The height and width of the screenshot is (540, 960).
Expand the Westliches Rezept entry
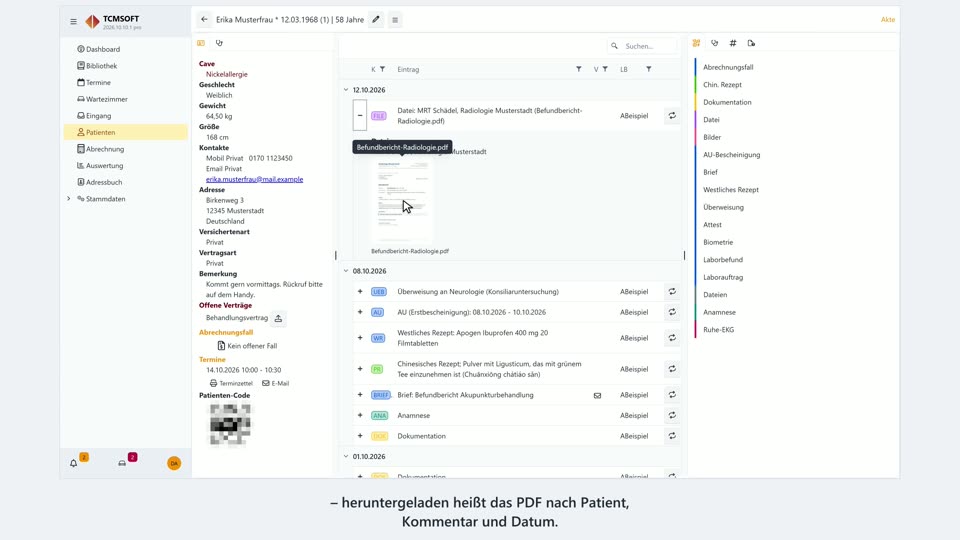pos(360,338)
